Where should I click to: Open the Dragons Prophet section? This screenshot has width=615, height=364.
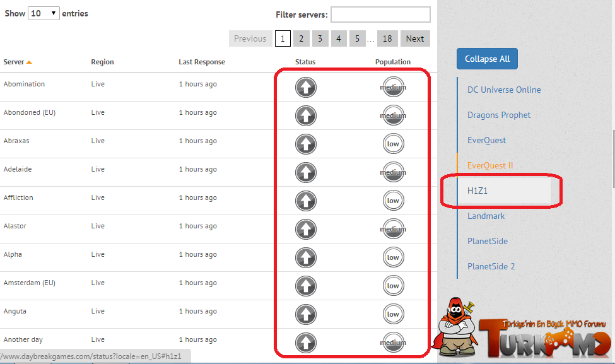[x=499, y=115]
